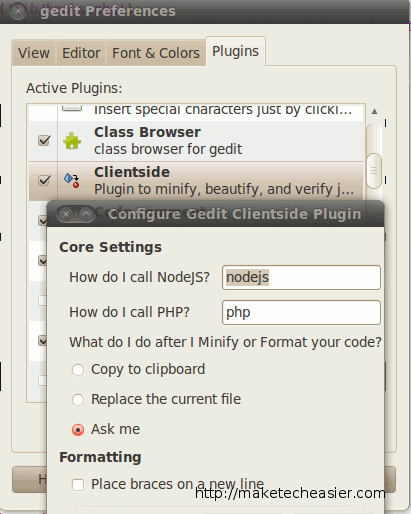Click into the PHP command field
This screenshot has width=411, height=514.
click(301, 312)
